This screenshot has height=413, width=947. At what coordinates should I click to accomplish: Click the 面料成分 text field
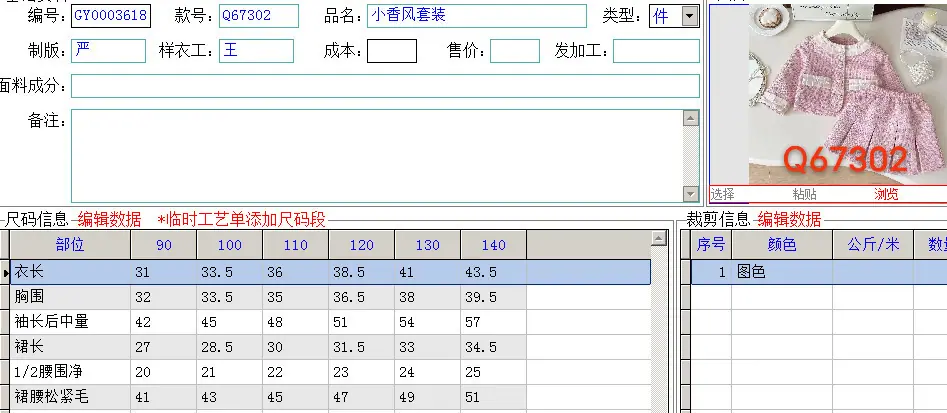(385, 86)
